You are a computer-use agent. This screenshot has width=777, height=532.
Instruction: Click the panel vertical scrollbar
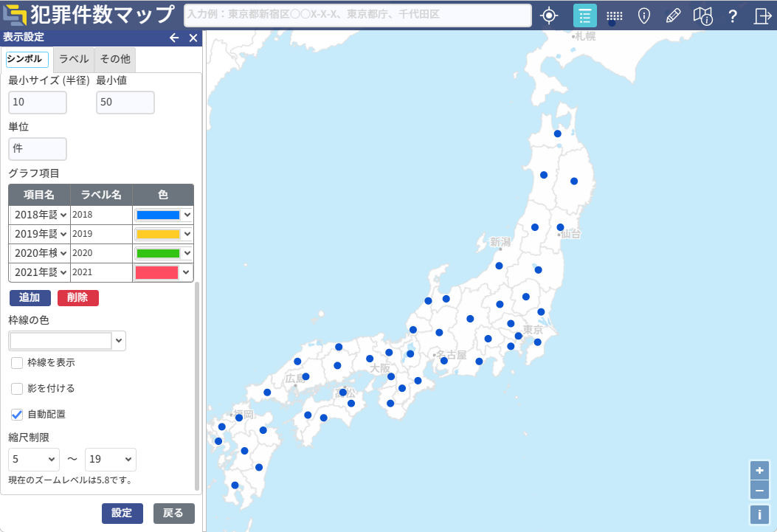pos(197,387)
